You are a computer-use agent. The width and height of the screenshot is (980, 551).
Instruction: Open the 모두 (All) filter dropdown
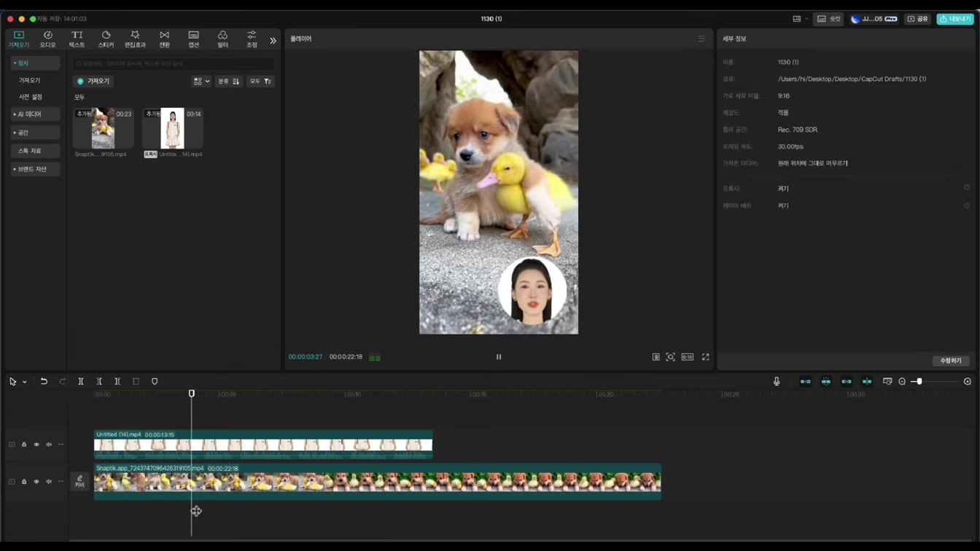coord(260,82)
